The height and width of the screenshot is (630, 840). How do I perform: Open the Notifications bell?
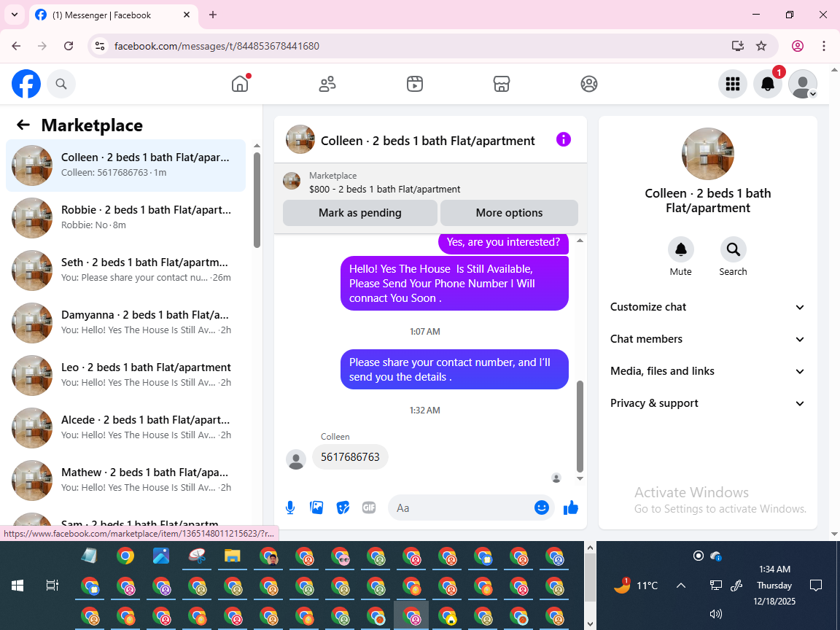tap(768, 84)
